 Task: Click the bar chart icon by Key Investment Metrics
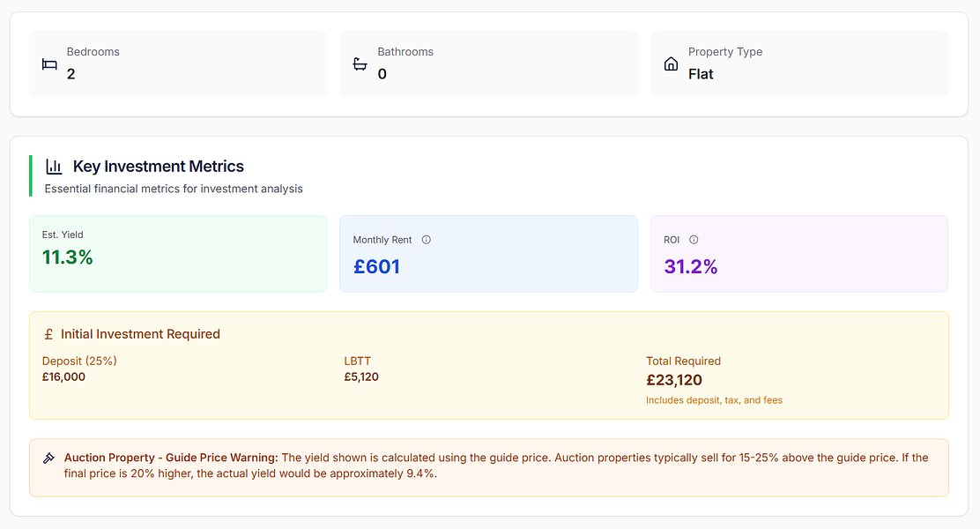point(55,167)
